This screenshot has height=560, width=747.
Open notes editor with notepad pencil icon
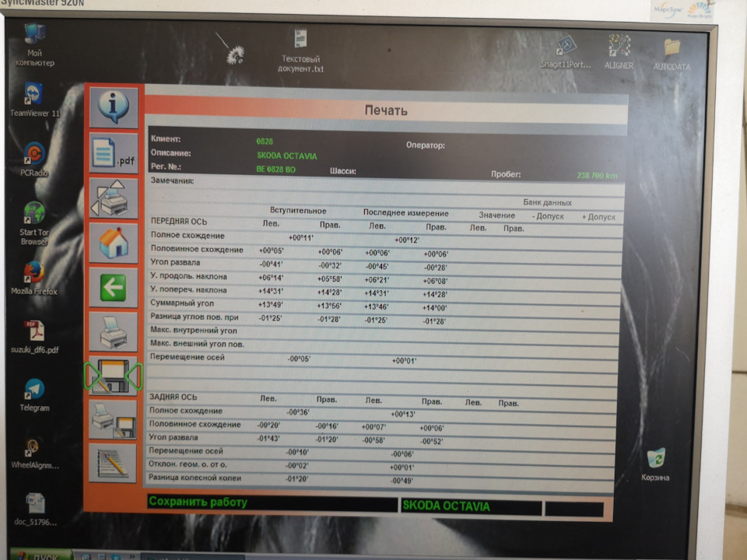pos(114,464)
